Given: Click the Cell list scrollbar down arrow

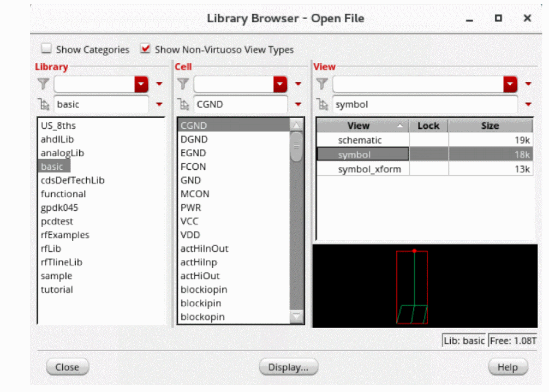Looking at the screenshot, I should pyautogui.click(x=296, y=317).
